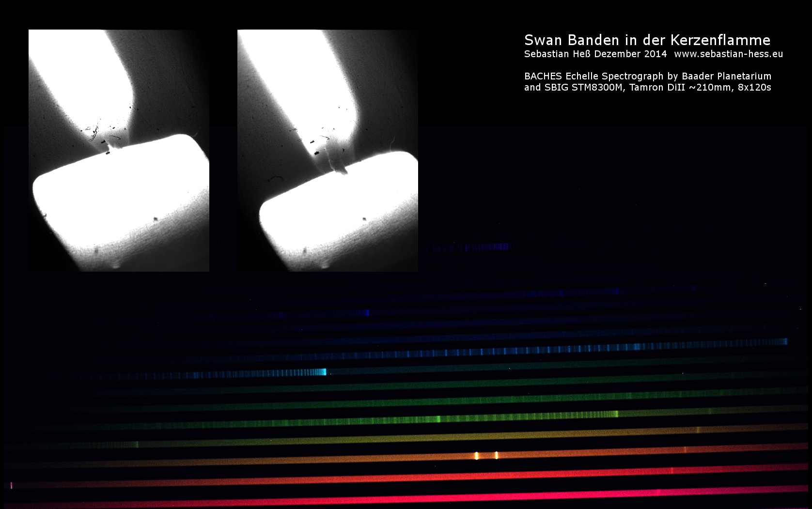Click the yellow-green band edge on left
812x509 pixels.
[137, 444]
